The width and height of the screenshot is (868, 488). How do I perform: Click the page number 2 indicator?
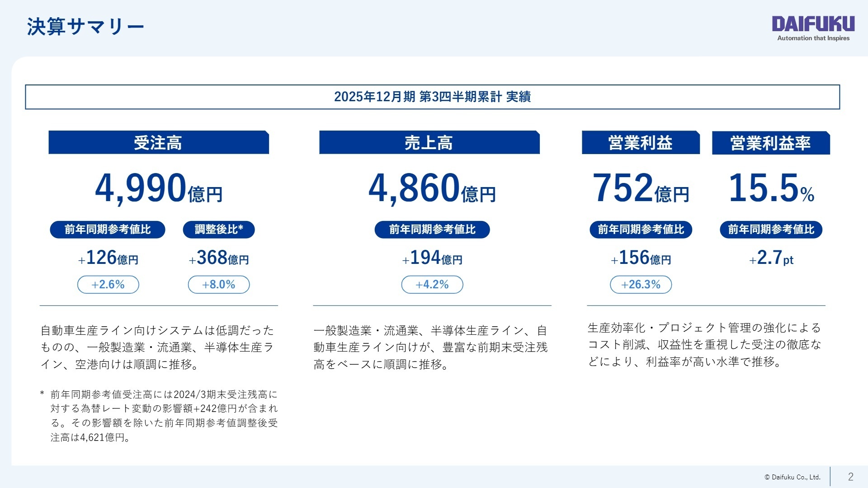[x=850, y=476]
